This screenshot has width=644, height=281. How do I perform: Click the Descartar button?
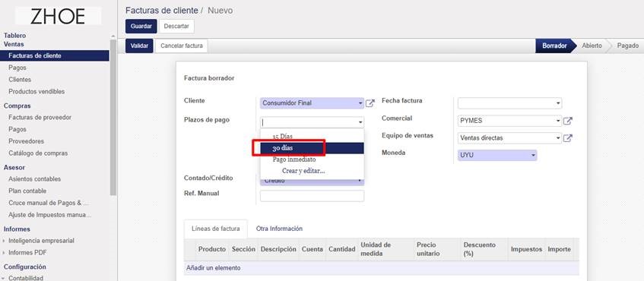176,27
